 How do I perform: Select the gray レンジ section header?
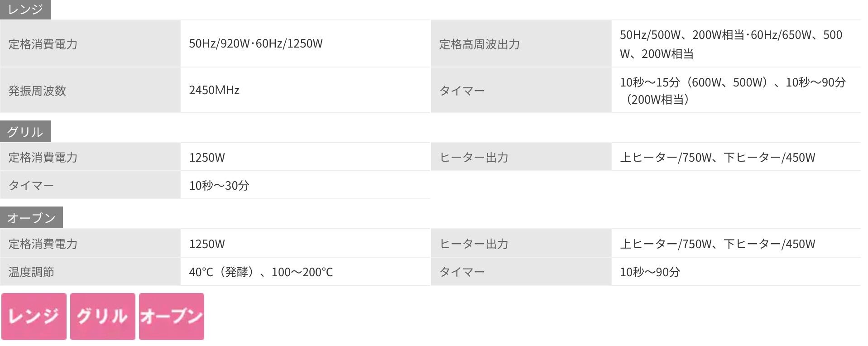pos(25,10)
